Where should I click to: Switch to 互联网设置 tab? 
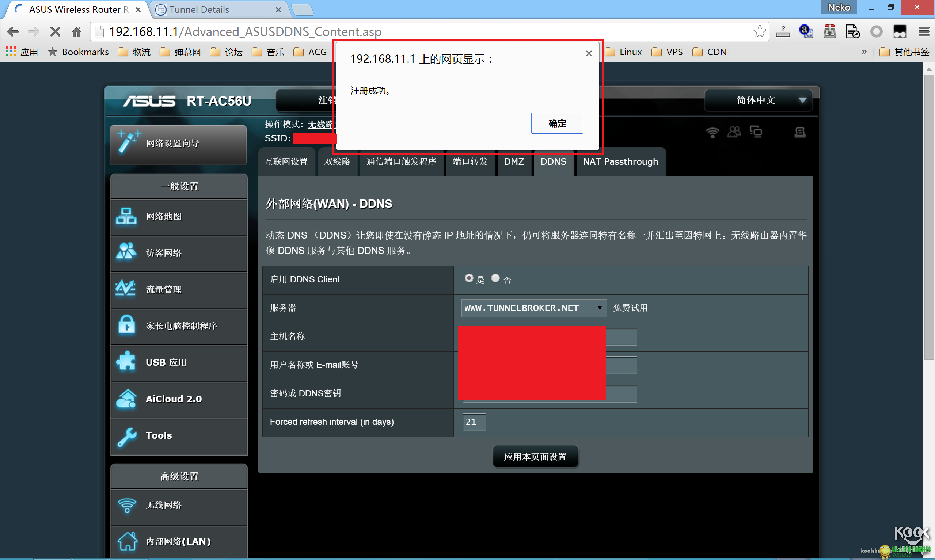[286, 162]
